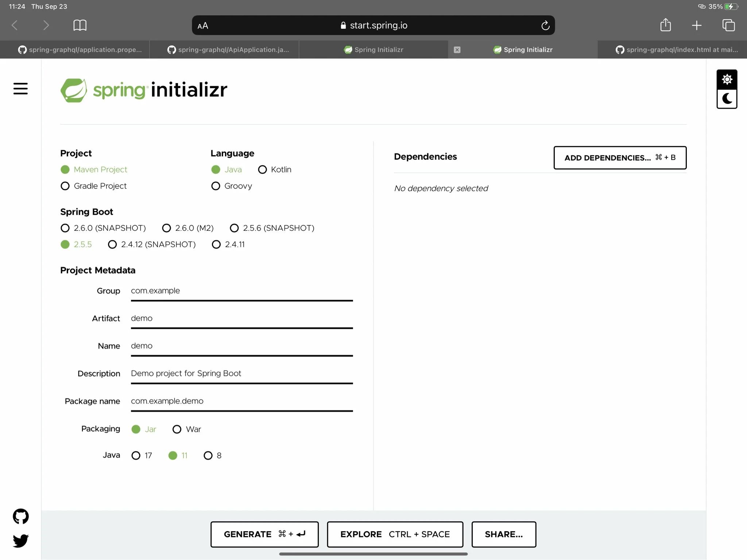Select Spring Boot 2.4.11

[x=228, y=244]
